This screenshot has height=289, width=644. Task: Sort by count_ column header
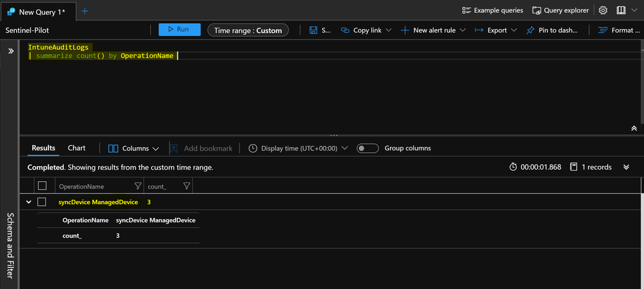coord(157,186)
